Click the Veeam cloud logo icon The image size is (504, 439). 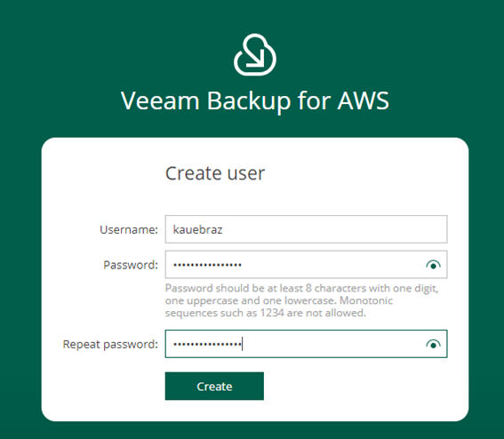(x=255, y=55)
